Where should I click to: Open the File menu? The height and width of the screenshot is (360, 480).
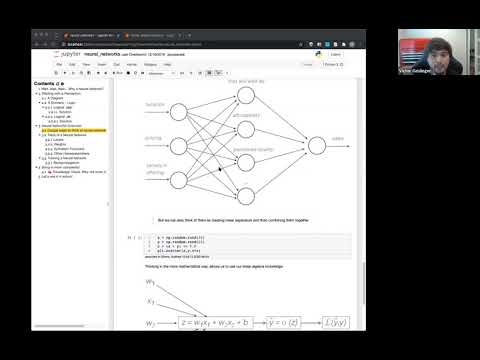point(59,64)
